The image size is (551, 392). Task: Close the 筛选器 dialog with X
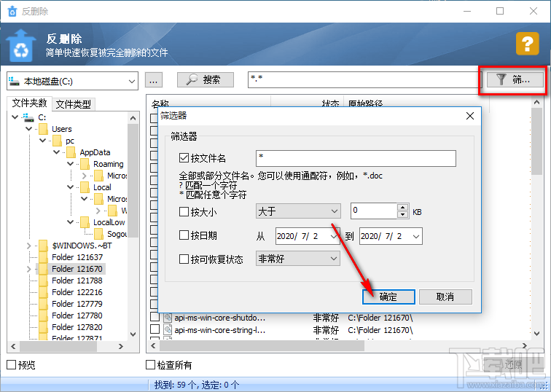click(470, 116)
